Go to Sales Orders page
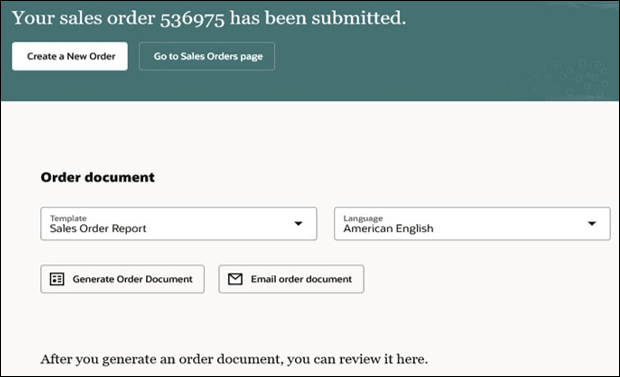This screenshot has width=620, height=377. click(x=207, y=56)
